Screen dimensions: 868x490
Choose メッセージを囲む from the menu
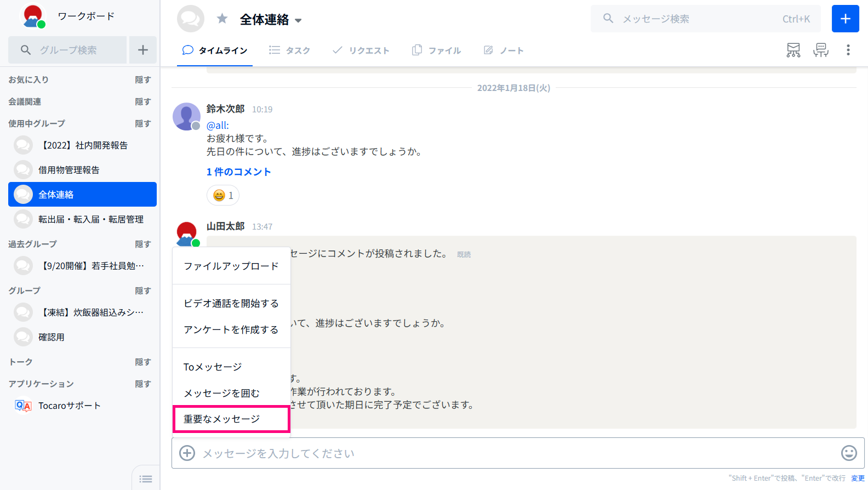pyautogui.click(x=231, y=394)
